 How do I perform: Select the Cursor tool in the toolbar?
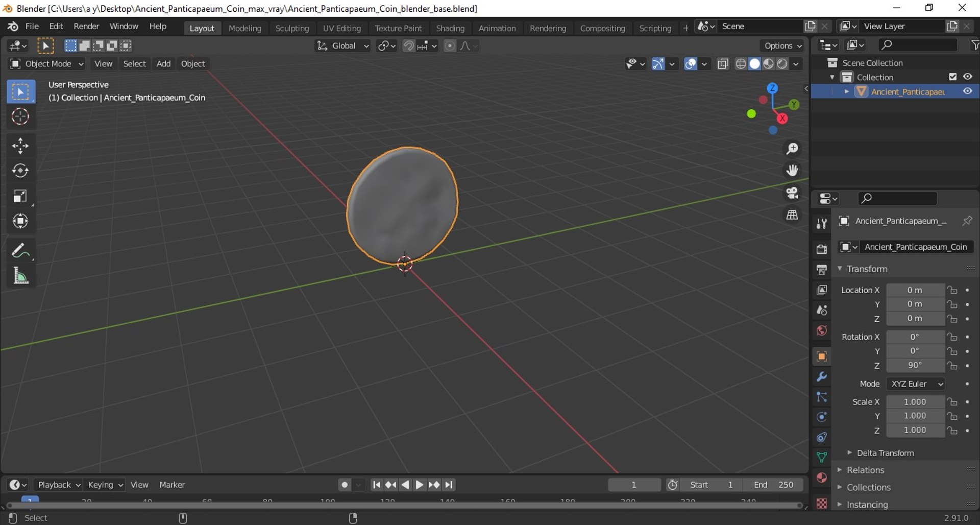click(x=20, y=117)
